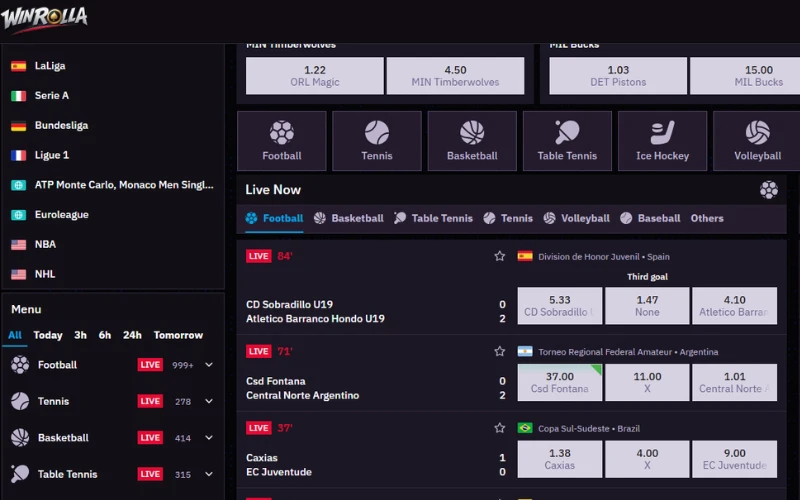Switch to the Table Tennis live tab

433,218
